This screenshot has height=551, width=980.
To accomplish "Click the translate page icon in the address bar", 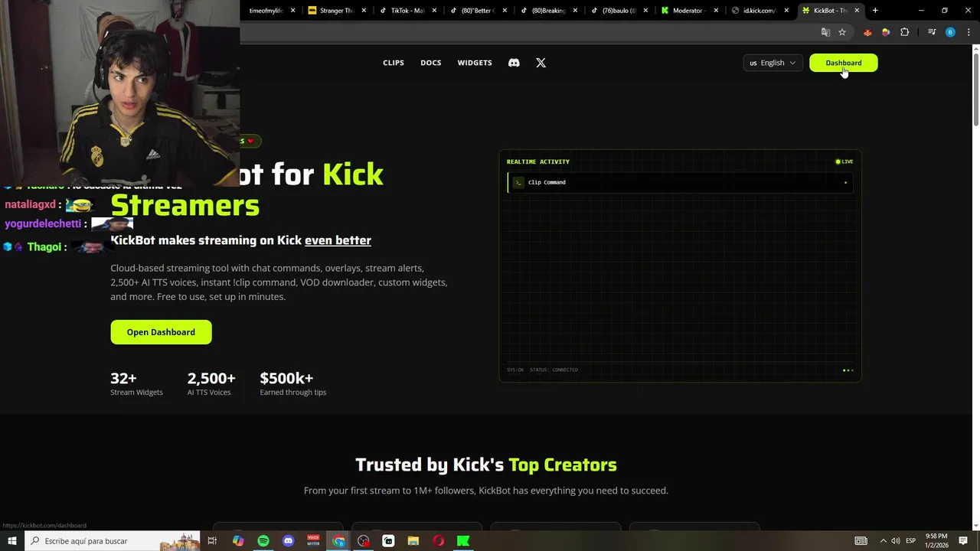I will click(825, 32).
